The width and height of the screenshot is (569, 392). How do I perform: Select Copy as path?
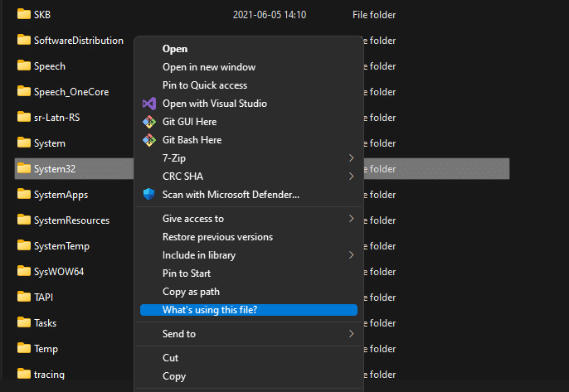click(191, 292)
